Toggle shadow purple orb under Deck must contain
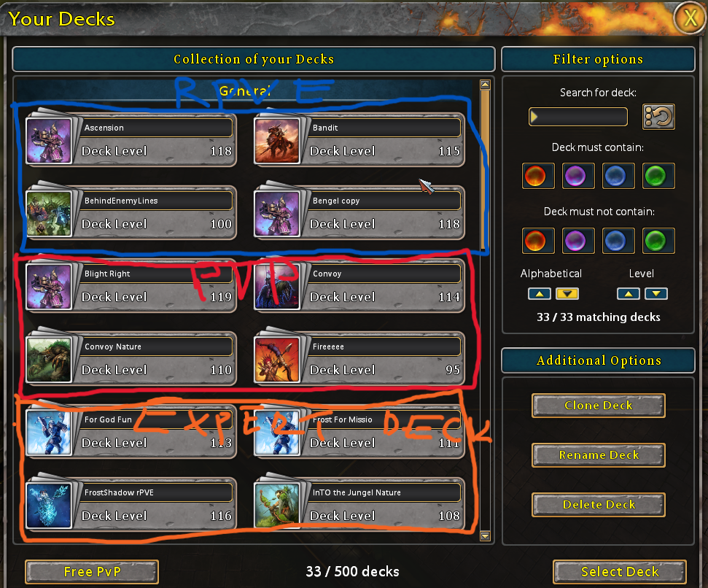The height and width of the screenshot is (588, 708). pos(578,176)
